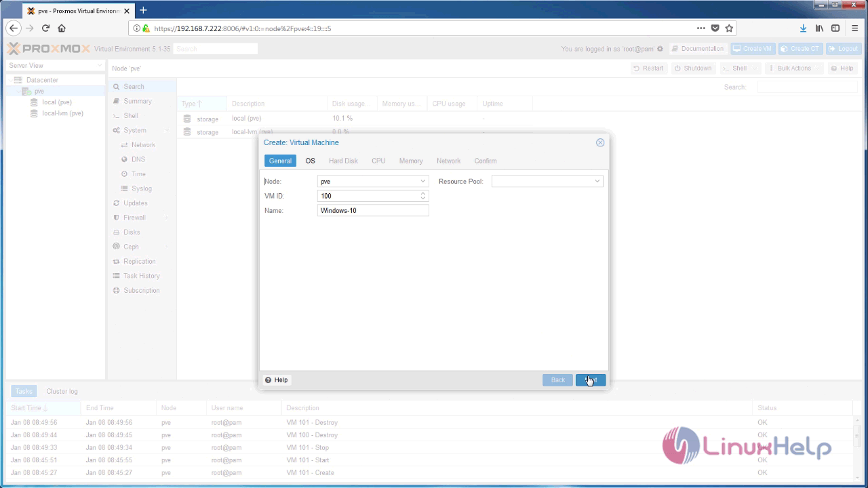Open the Syslog item
Image resolution: width=868 pixels, height=488 pixels.
[x=141, y=188]
